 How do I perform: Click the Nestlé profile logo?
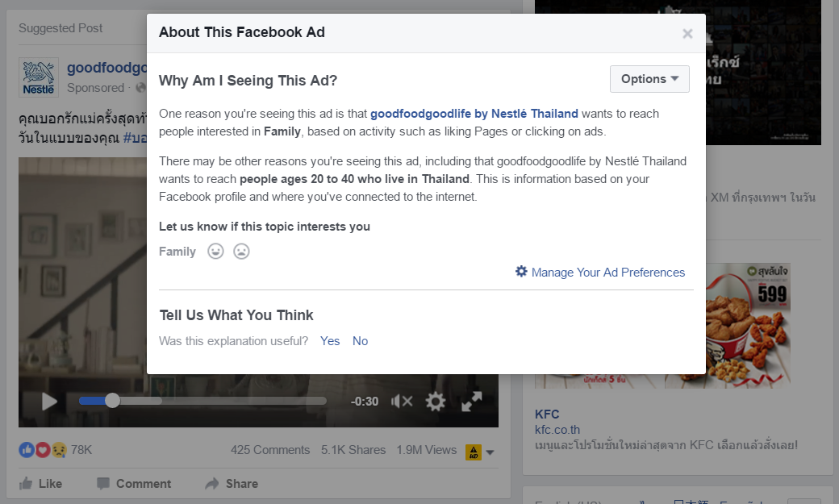39,77
